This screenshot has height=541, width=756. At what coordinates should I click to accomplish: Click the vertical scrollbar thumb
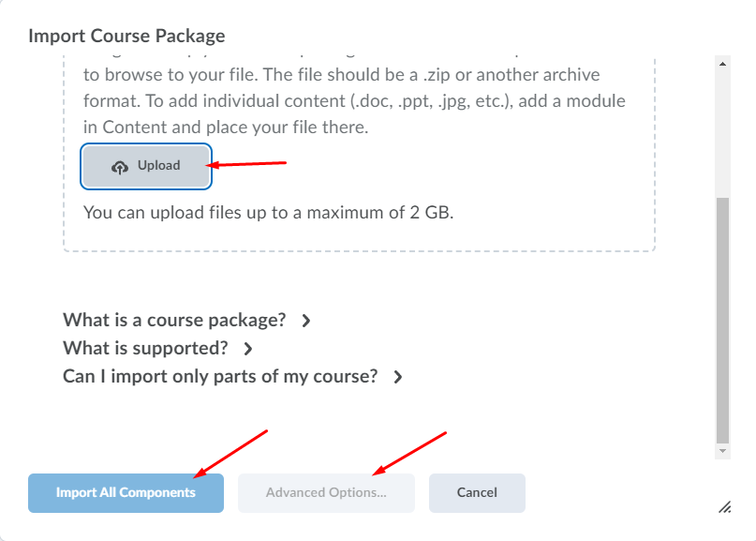[x=722, y=319]
